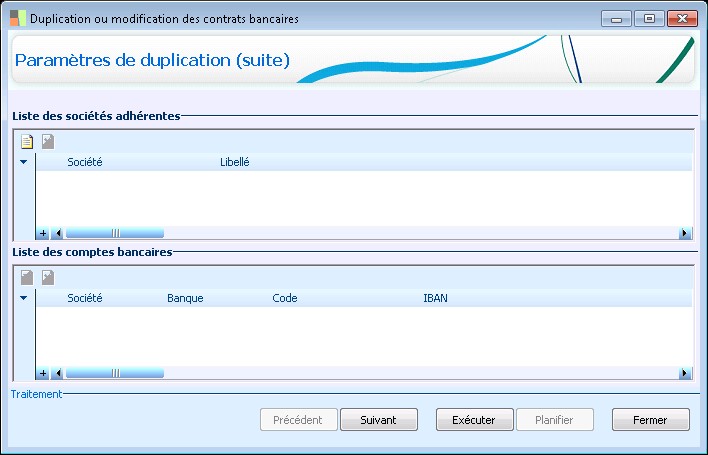Viewport: 708px width, 455px height.
Task: Click the Banque column header
Action: [x=185, y=298]
